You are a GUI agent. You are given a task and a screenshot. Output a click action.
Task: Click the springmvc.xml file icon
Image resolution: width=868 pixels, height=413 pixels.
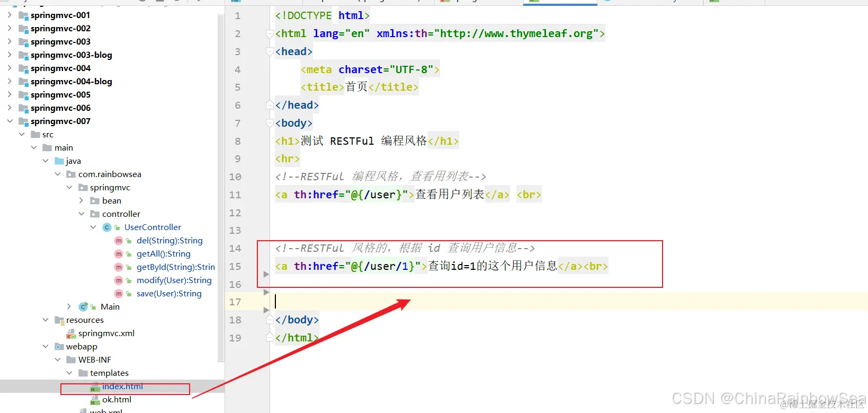click(x=71, y=333)
